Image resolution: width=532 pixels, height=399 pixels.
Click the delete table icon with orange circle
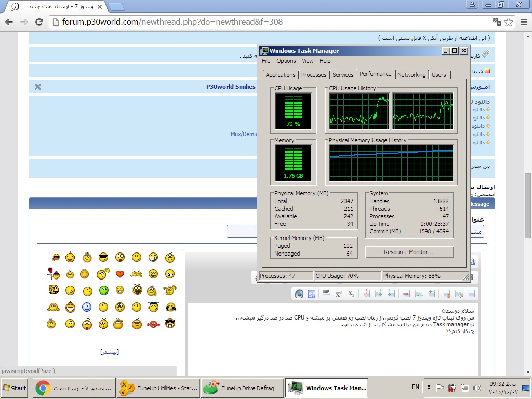[446, 294]
